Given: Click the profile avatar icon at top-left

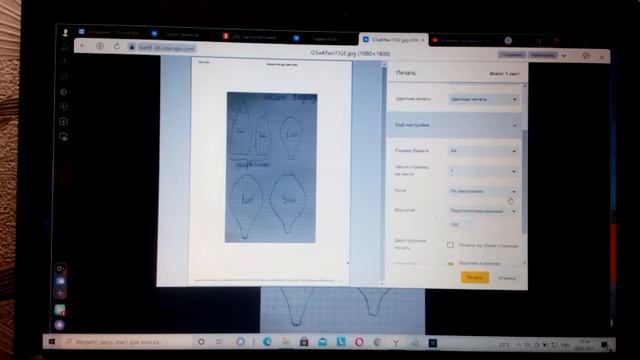Looking at the screenshot, I should click(65, 32).
